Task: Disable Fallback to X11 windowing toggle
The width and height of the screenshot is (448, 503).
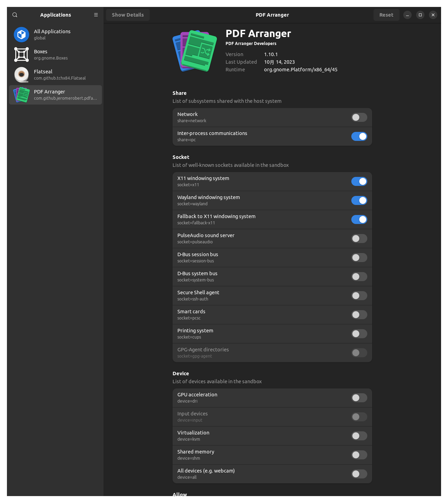Action: coord(359,219)
